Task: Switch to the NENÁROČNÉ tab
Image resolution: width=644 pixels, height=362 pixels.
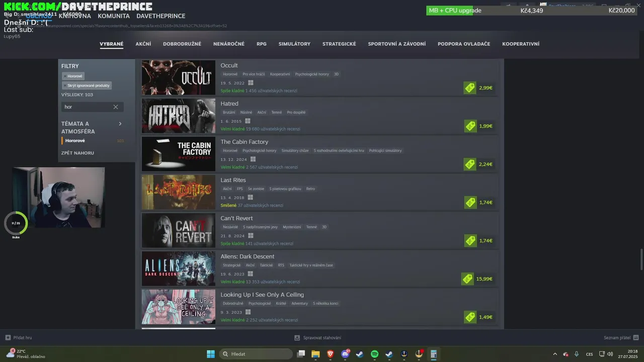Action: click(229, 44)
